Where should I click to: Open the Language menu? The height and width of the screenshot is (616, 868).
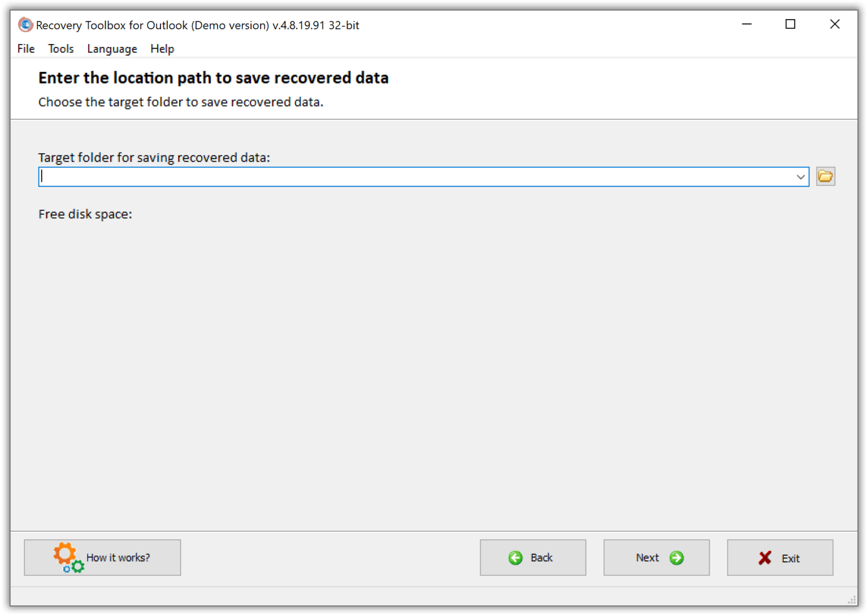(111, 49)
